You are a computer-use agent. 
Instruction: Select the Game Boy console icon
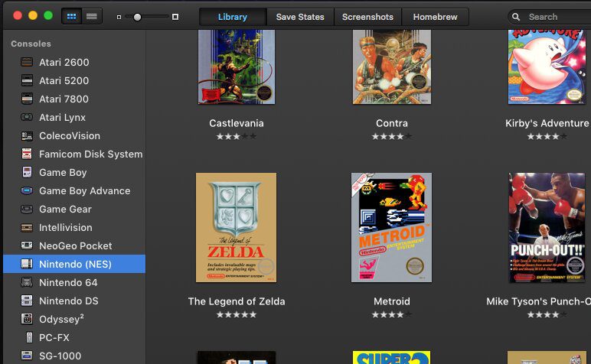point(27,172)
